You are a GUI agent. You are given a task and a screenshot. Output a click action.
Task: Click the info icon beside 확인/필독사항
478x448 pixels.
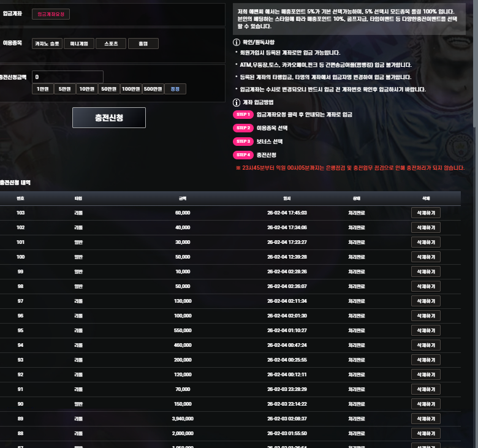237,42
